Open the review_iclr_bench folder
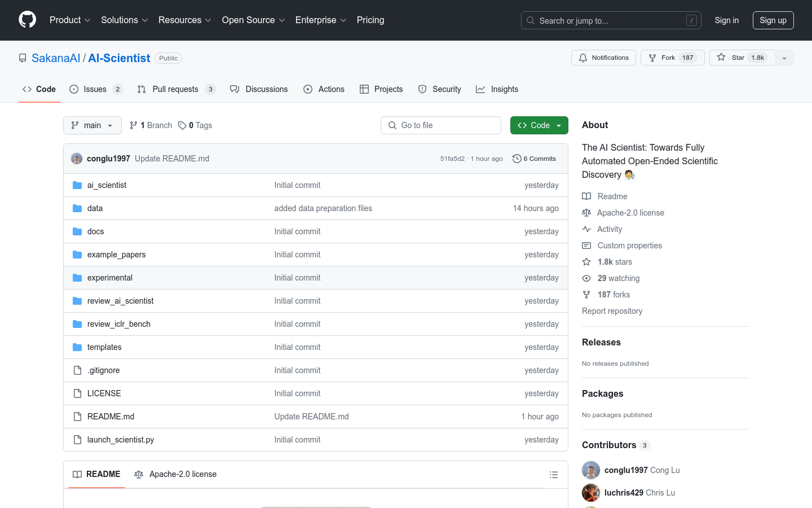 [x=119, y=324]
